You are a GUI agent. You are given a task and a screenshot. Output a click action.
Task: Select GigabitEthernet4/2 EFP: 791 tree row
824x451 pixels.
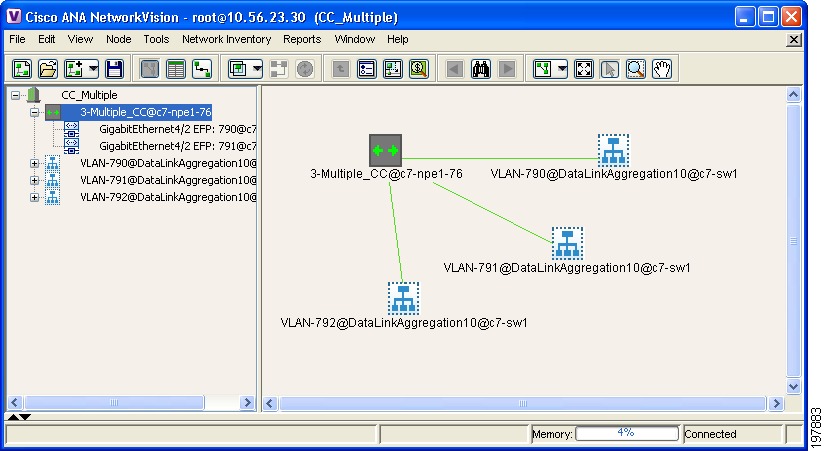178,146
